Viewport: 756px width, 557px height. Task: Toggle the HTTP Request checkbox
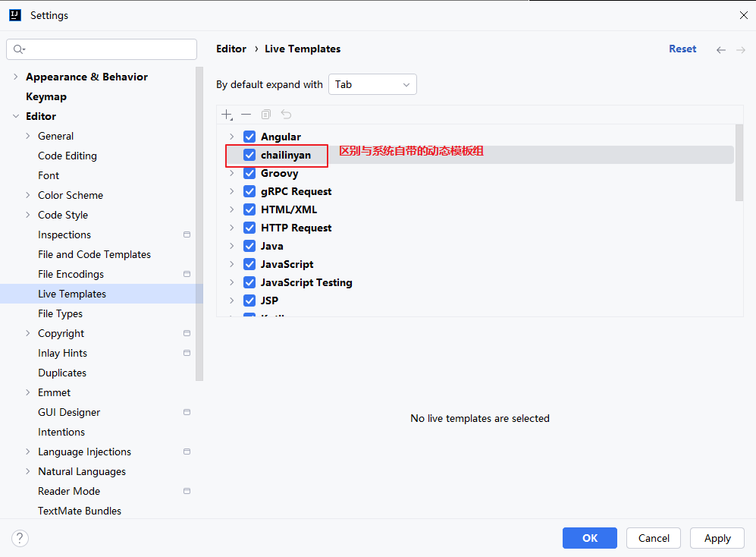pyautogui.click(x=249, y=228)
